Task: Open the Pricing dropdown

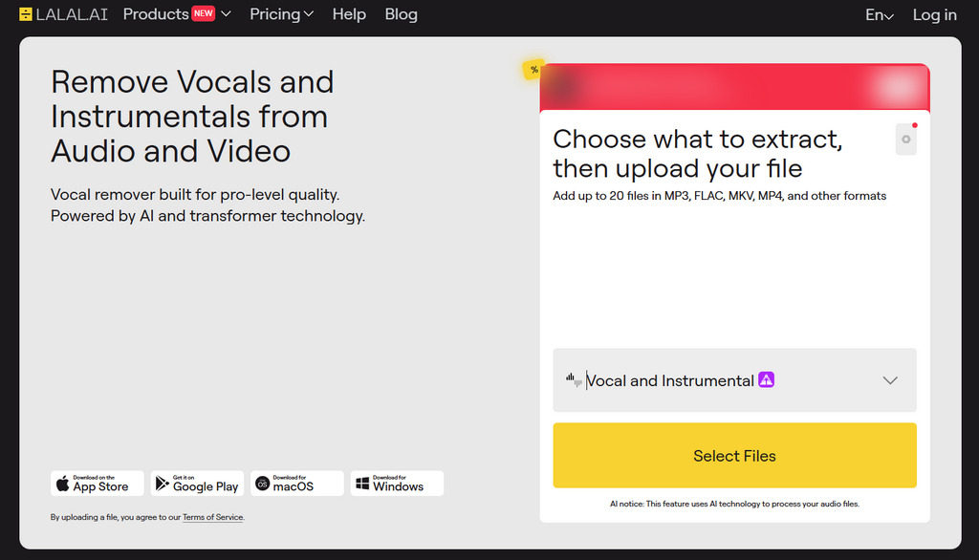Action: (x=282, y=14)
